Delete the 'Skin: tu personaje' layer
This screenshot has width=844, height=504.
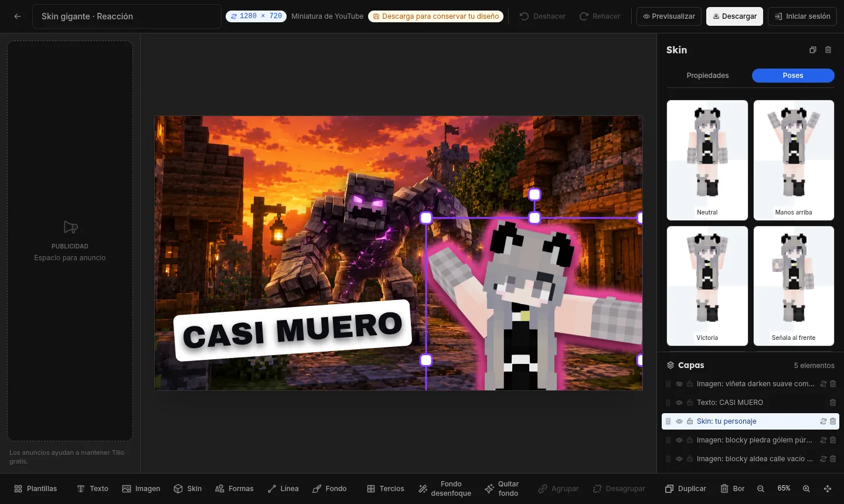tap(833, 421)
